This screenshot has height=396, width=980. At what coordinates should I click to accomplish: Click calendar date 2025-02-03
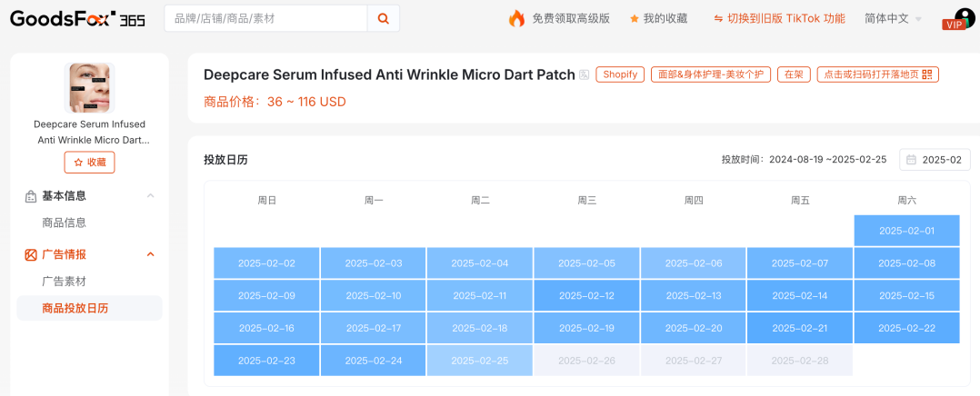click(373, 263)
